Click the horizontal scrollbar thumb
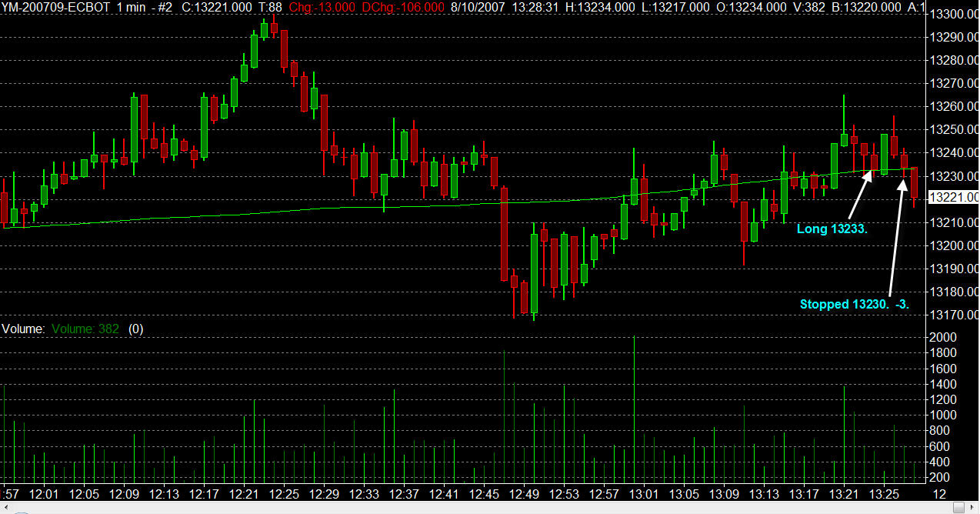This screenshot has height=514, width=980. click(x=958, y=508)
